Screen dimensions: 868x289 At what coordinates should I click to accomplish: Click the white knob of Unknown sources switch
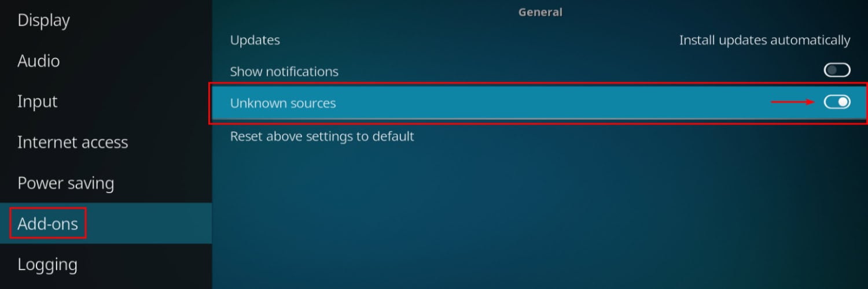click(843, 102)
